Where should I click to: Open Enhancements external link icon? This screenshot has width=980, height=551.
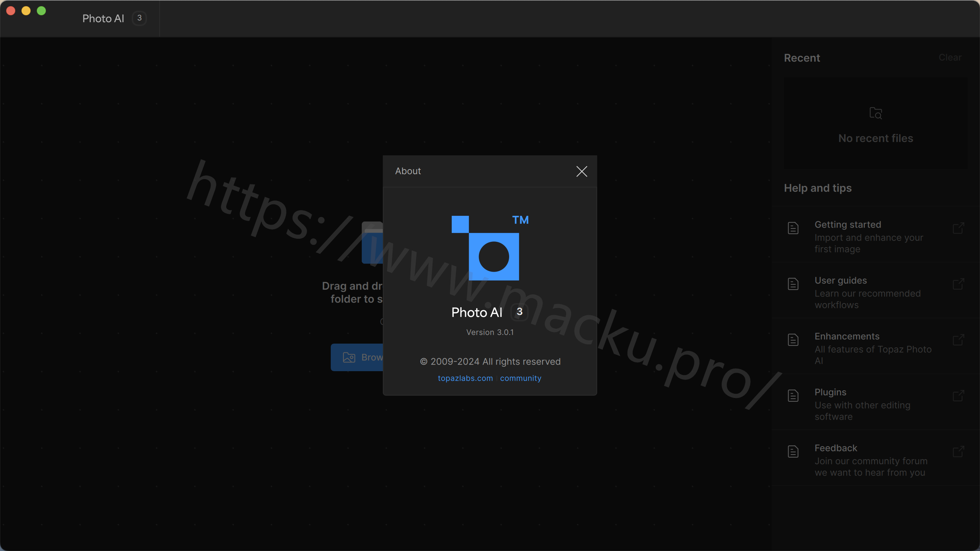click(958, 340)
